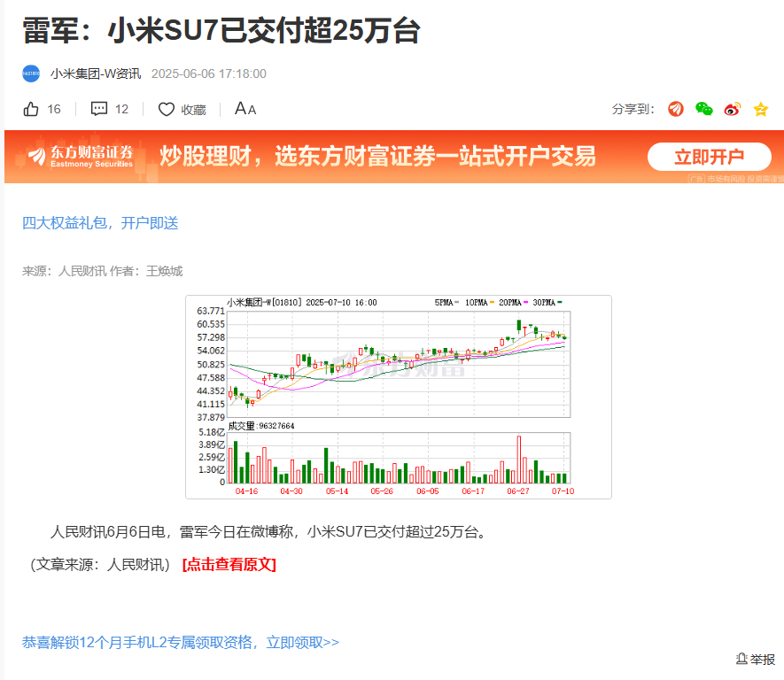The image size is (784, 680).
Task: Click 点击查看原文 red link
Action: pos(229,565)
